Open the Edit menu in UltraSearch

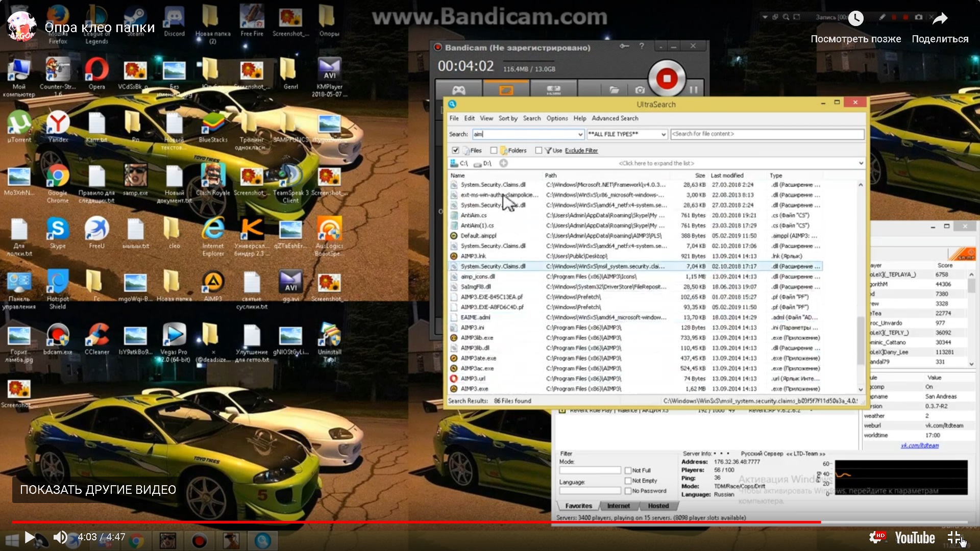[469, 118]
